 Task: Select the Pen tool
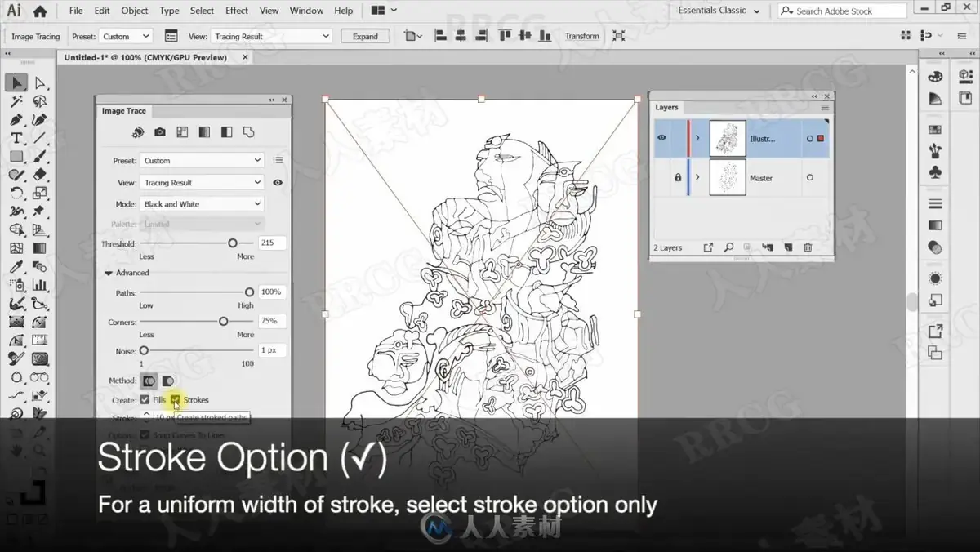(x=16, y=120)
